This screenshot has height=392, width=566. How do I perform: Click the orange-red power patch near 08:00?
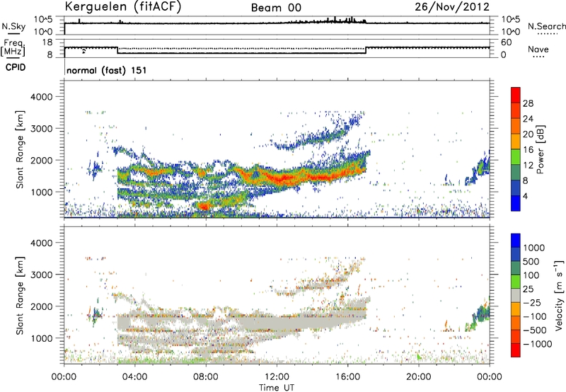tap(203, 206)
